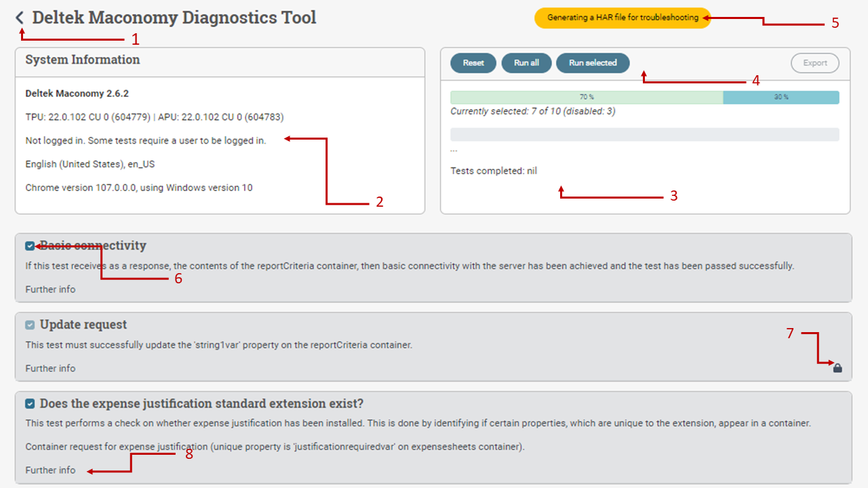Uncheck the expense justification extension test

tap(30, 404)
